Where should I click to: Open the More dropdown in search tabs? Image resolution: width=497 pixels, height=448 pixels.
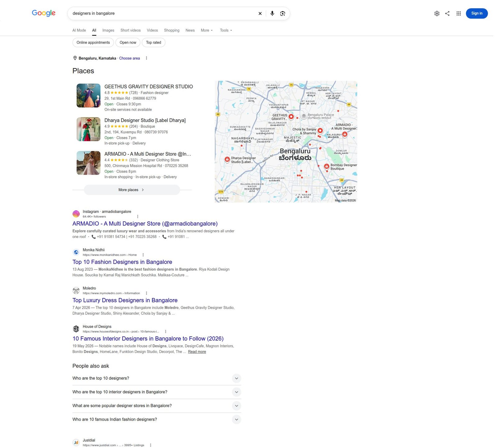(207, 30)
